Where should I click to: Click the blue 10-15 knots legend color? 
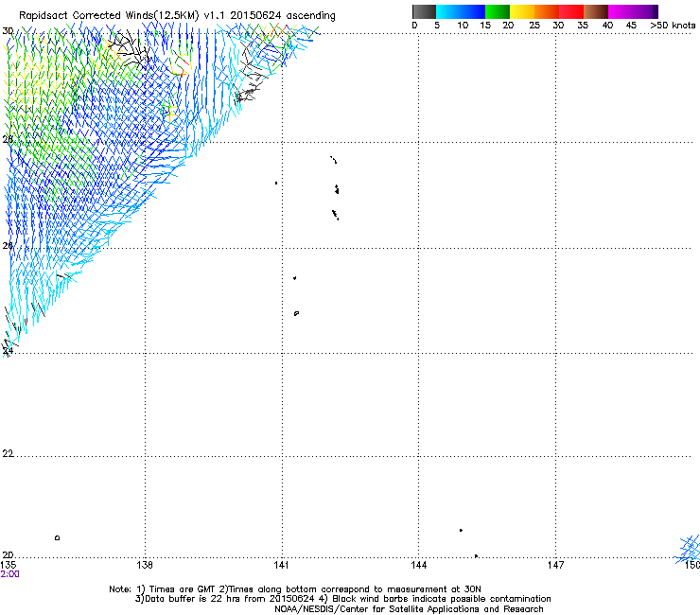tap(473, 11)
